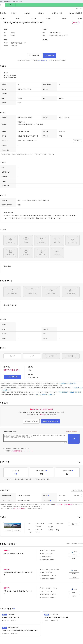Select the 면접 screening method box
This screenshot has width=83, height=644.
[x=32, y=356]
